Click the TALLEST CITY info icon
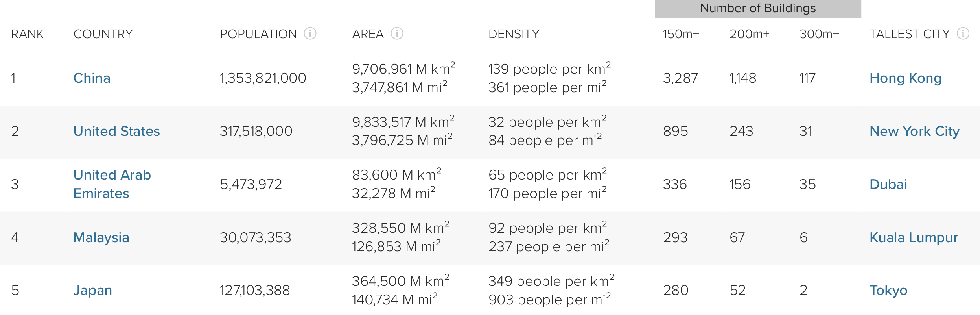980x315 pixels. 963,33
